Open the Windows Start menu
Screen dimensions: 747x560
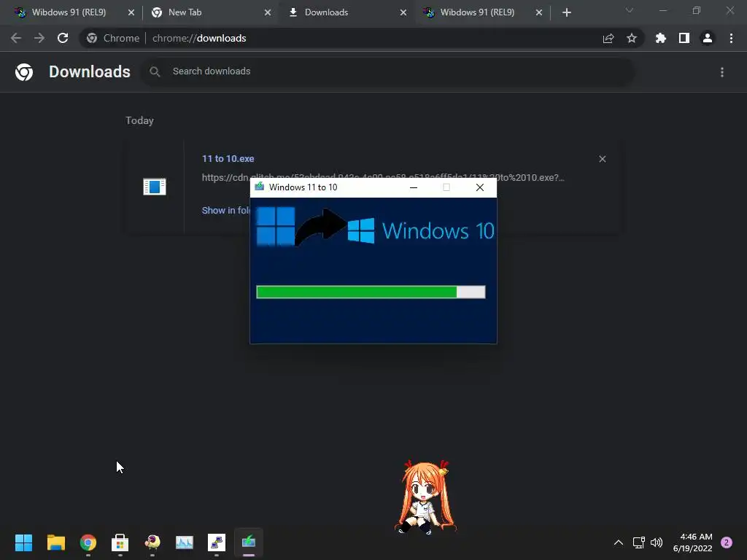(x=23, y=542)
